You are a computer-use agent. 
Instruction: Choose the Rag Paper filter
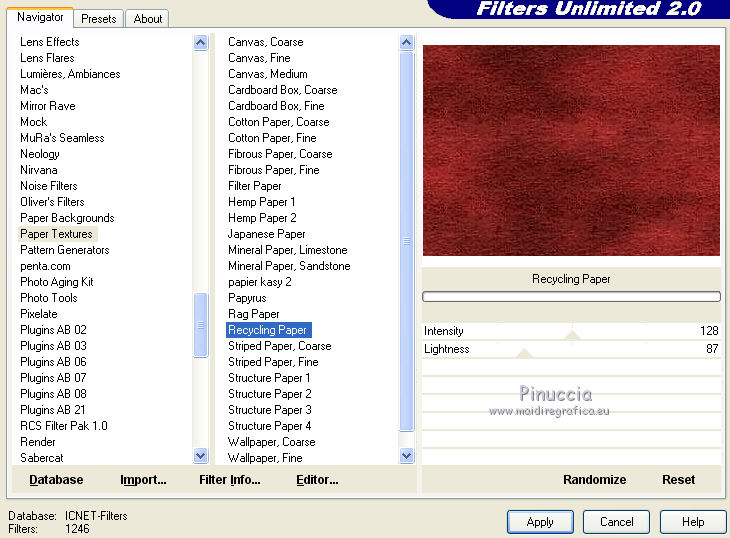[x=254, y=314]
